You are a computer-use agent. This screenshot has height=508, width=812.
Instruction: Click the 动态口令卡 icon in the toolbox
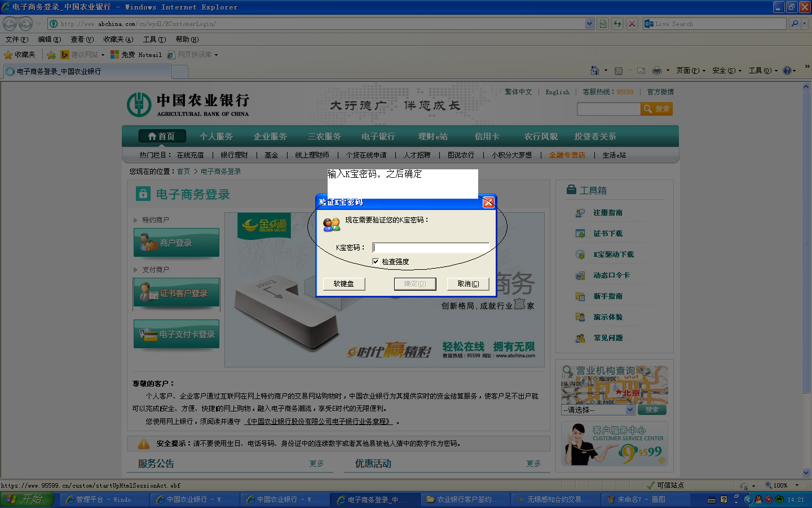coord(580,275)
